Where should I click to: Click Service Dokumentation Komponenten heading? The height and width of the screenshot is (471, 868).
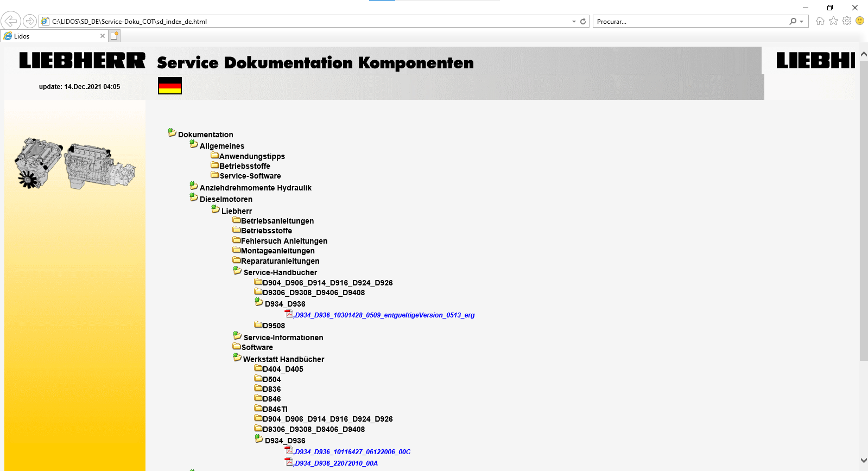click(315, 63)
